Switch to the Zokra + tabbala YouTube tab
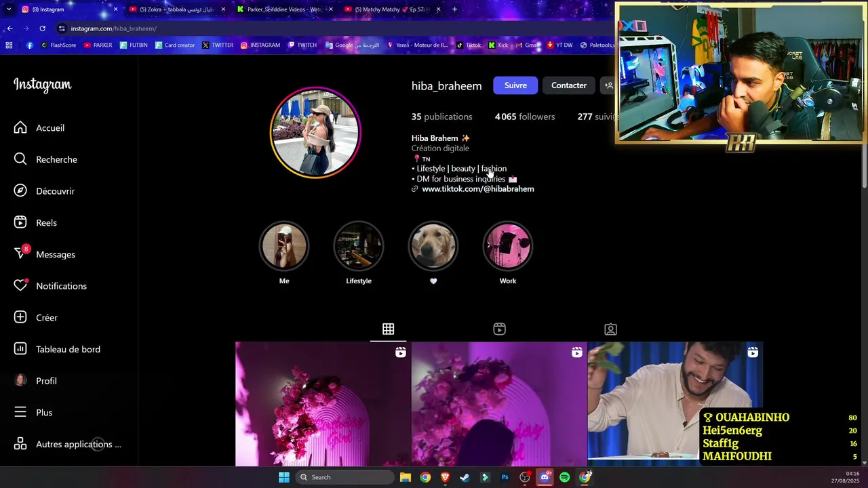 [176, 9]
